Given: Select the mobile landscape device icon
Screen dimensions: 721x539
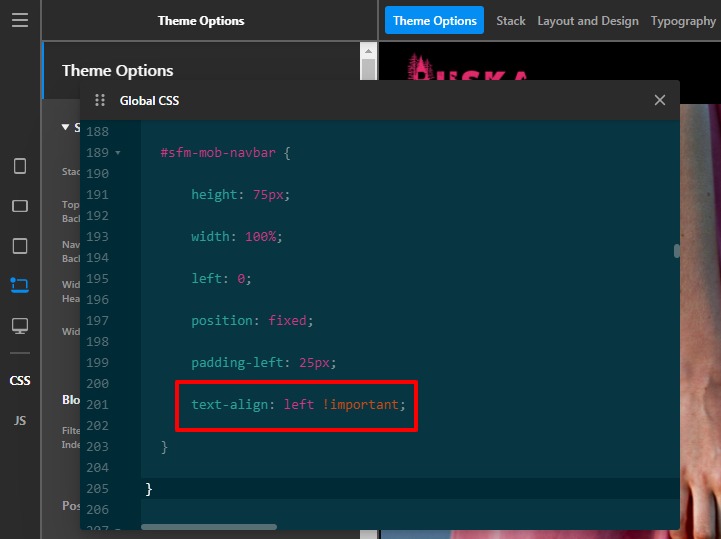Looking at the screenshot, I should (20, 206).
